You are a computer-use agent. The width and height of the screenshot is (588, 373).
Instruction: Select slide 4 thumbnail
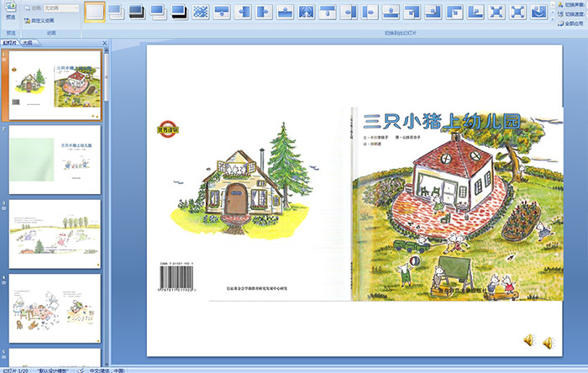pyautogui.click(x=55, y=308)
